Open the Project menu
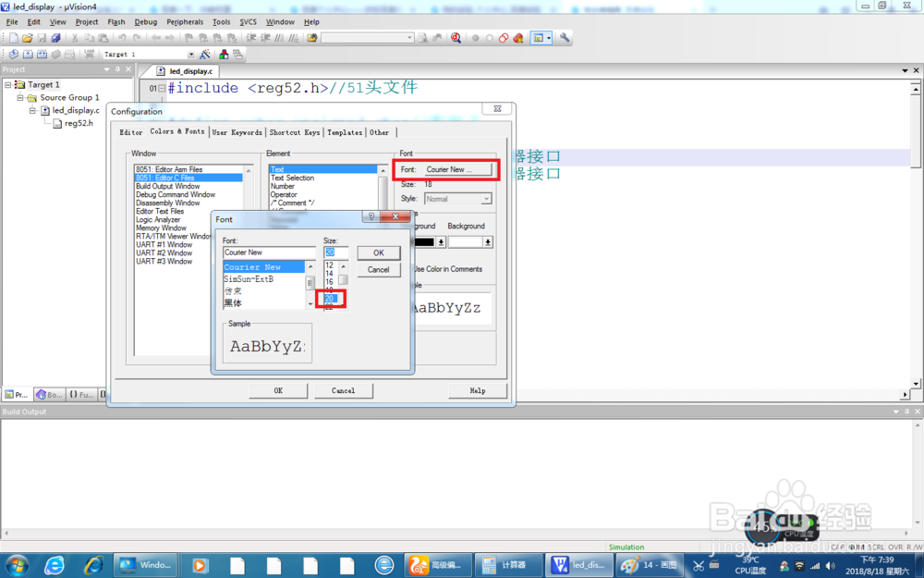924x578 pixels. pyautogui.click(x=87, y=22)
